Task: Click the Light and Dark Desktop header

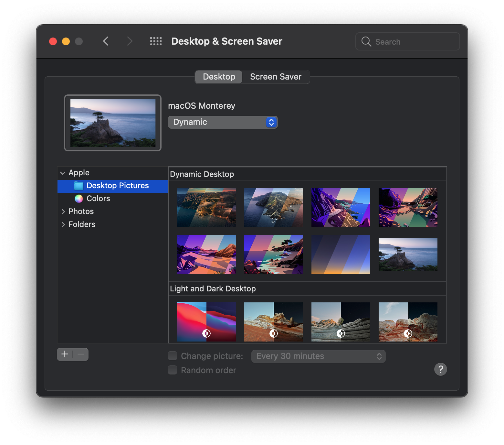Action: pos(213,289)
